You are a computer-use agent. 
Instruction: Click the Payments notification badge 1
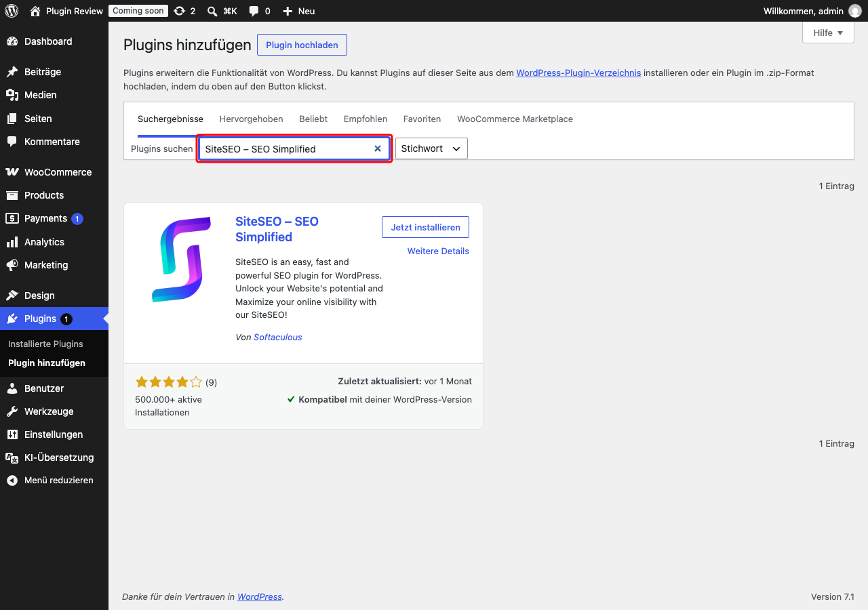77,218
